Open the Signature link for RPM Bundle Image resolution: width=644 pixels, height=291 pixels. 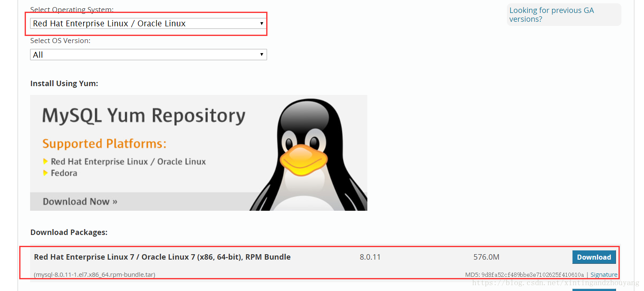pos(604,275)
